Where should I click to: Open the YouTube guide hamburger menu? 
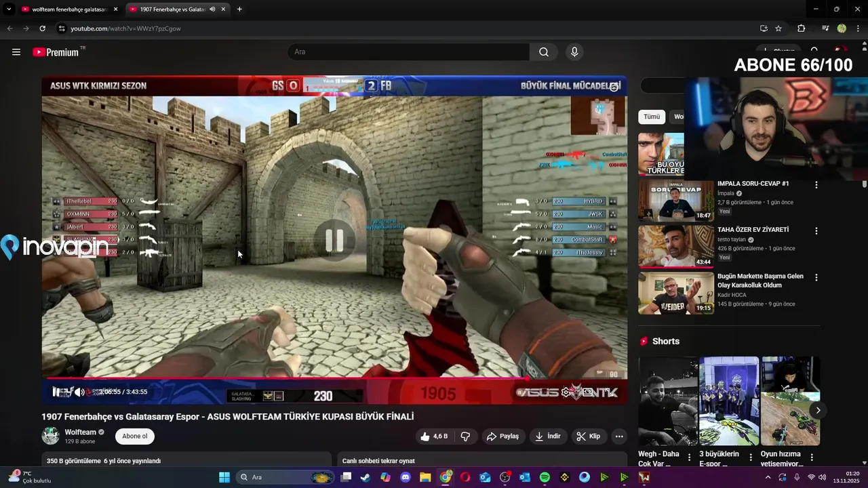[x=16, y=52]
